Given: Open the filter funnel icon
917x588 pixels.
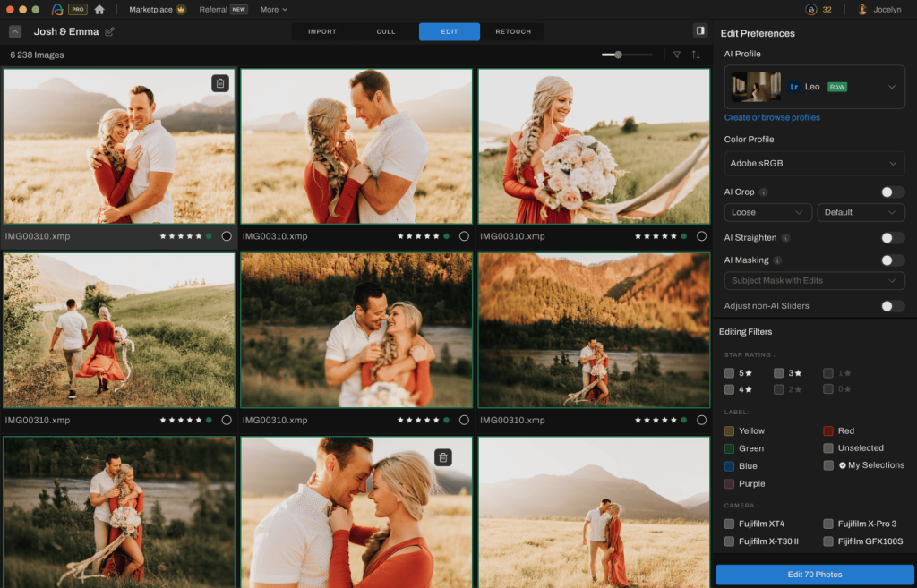Looking at the screenshot, I should [x=677, y=55].
